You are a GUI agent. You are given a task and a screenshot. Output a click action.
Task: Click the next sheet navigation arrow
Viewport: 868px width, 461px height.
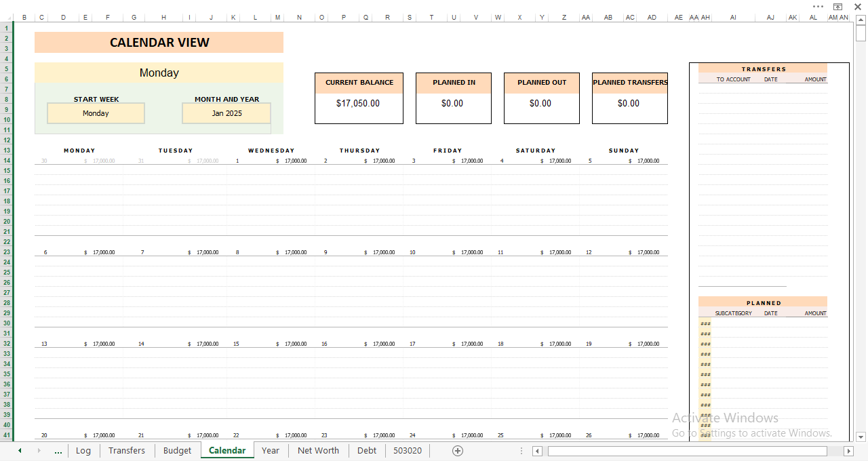tap(38, 450)
